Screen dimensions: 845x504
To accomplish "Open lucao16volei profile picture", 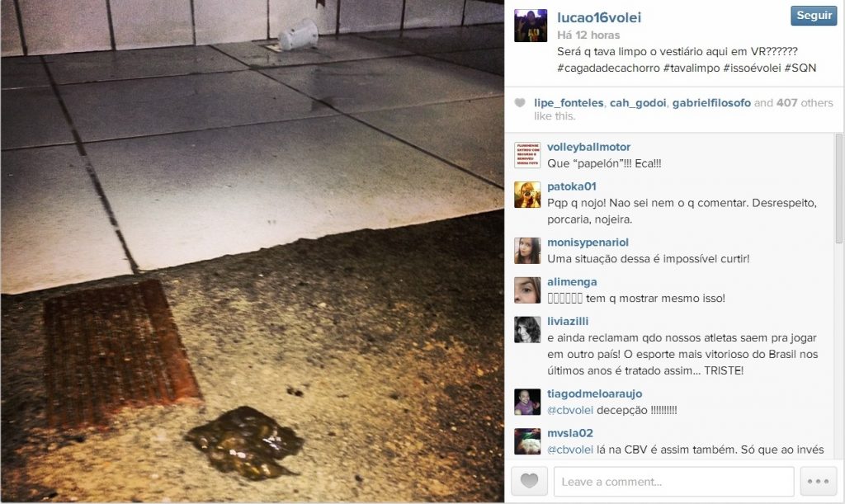I will (531, 26).
